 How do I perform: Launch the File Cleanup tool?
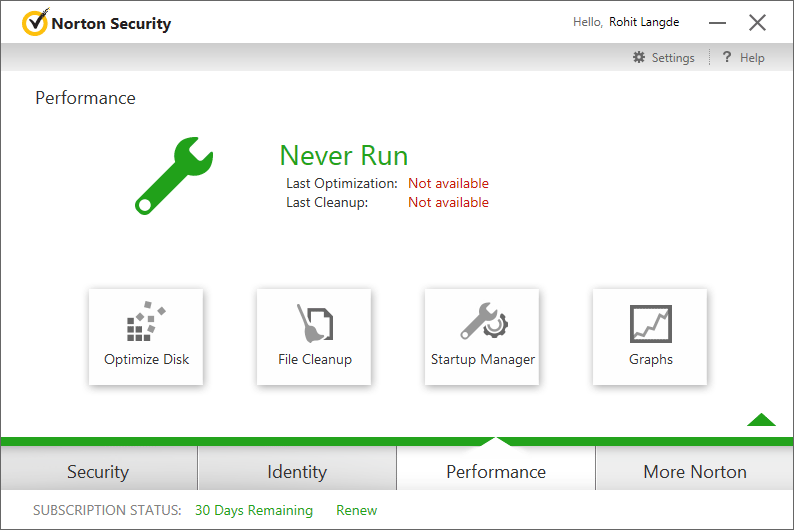tap(314, 337)
